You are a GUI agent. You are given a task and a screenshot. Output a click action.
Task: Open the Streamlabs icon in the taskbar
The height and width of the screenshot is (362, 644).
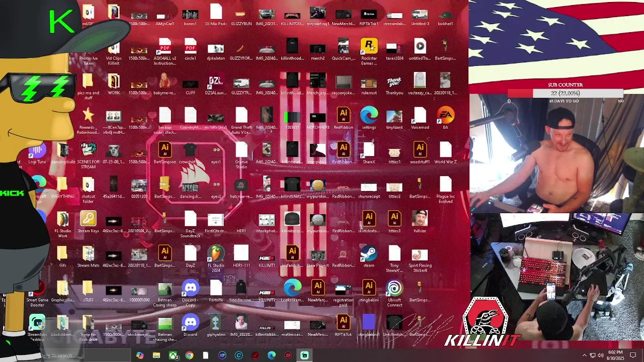[x=304, y=355]
